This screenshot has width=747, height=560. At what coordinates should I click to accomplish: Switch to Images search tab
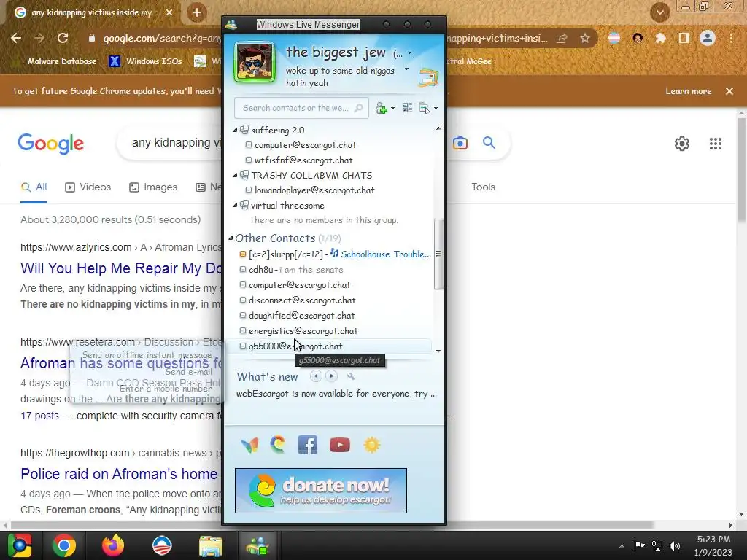(x=153, y=187)
